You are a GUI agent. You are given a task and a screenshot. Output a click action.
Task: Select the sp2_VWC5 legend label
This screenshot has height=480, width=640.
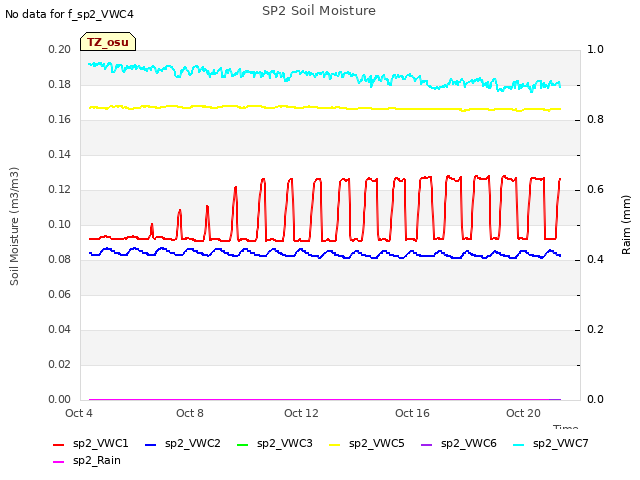pyautogui.click(x=376, y=444)
